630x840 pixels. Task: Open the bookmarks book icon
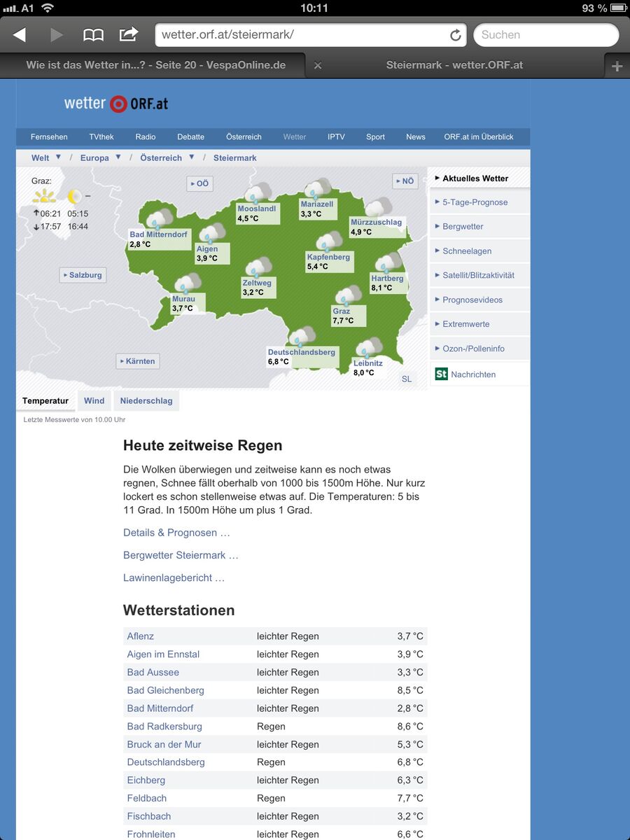click(x=93, y=35)
